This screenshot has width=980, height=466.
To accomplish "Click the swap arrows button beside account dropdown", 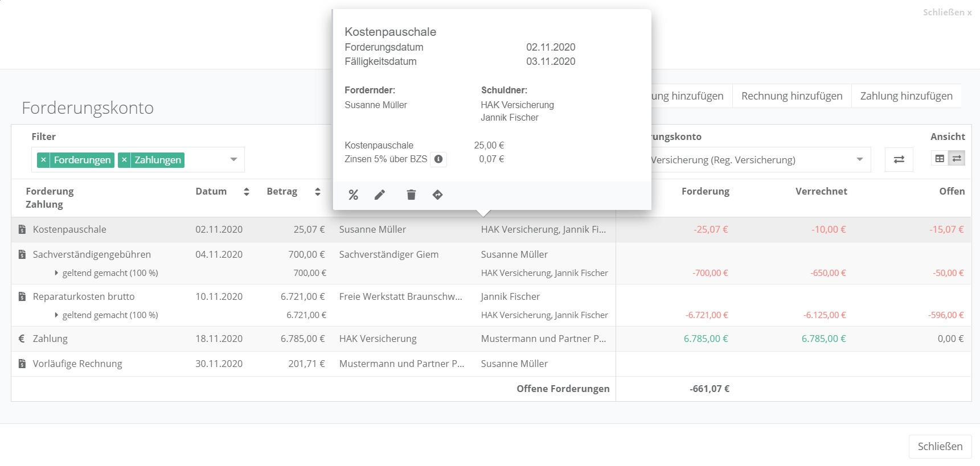I will pos(899,160).
